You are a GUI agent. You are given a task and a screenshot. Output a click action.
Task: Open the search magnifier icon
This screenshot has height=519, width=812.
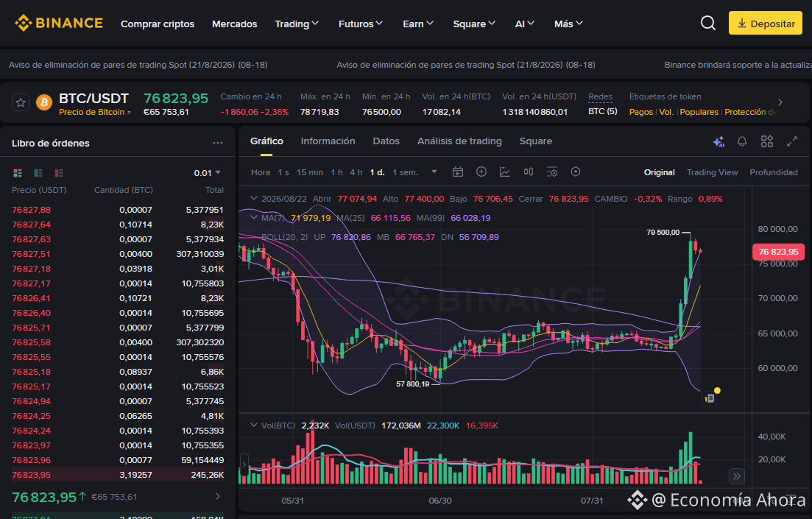(708, 23)
